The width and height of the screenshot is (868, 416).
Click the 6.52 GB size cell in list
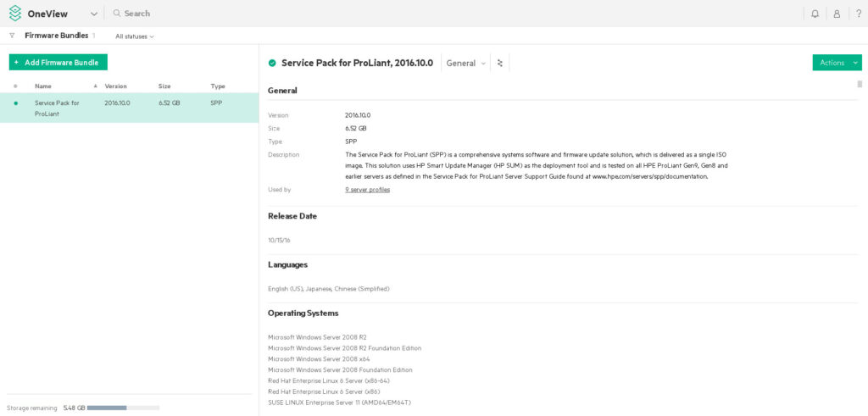tap(169, 103)
